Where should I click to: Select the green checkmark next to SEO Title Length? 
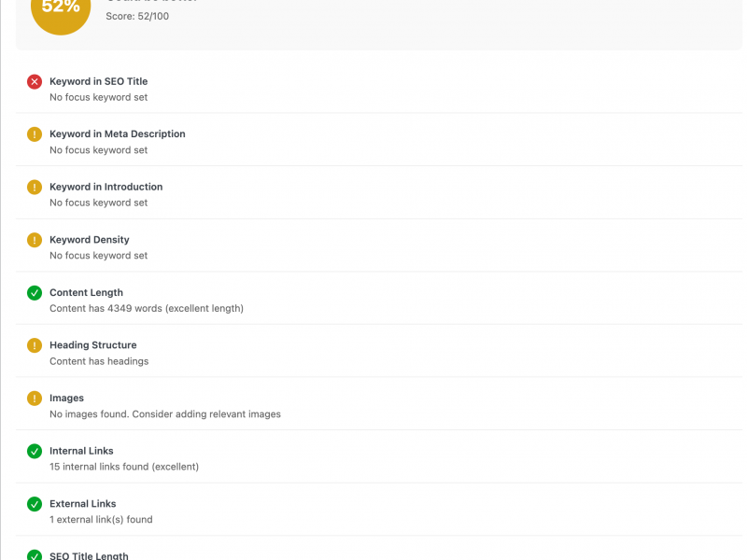pos(35,554)
